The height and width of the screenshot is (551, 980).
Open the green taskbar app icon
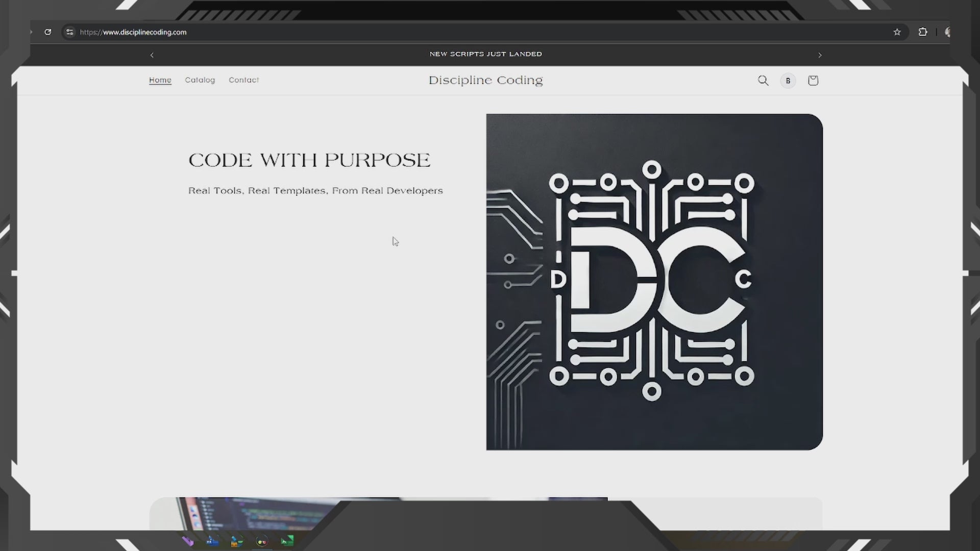[x=287, y=541]
